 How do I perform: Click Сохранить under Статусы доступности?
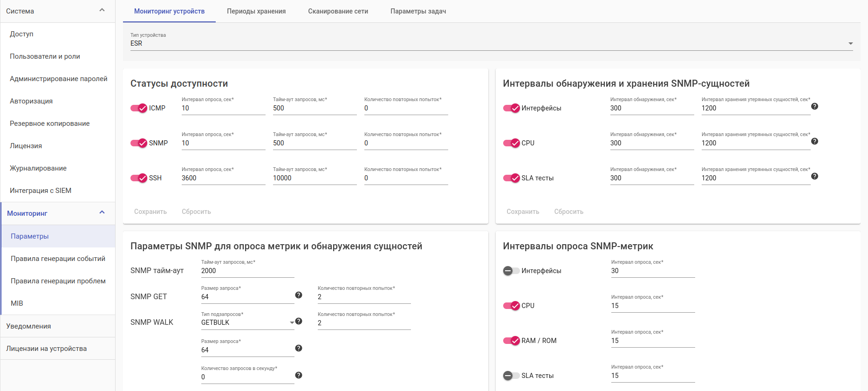pos(150,212)
